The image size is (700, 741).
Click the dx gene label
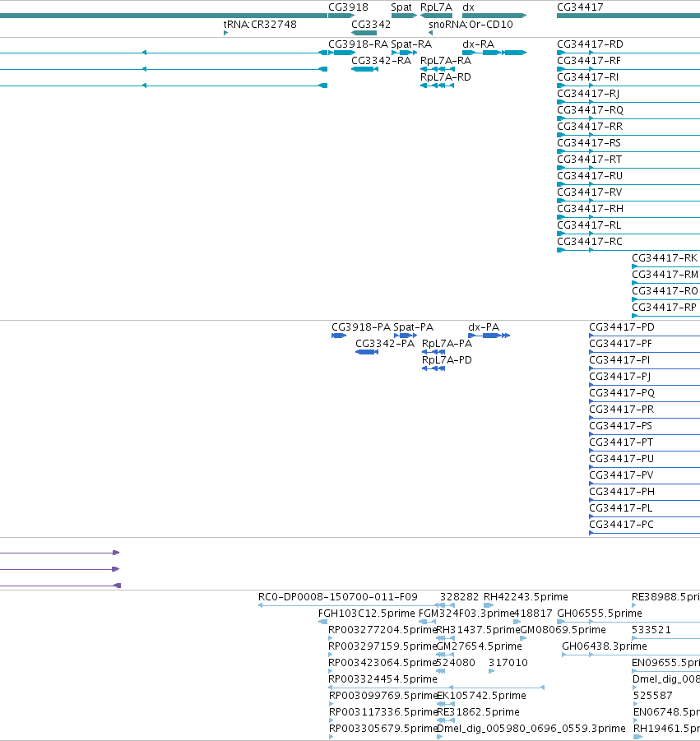pos(468,7)
